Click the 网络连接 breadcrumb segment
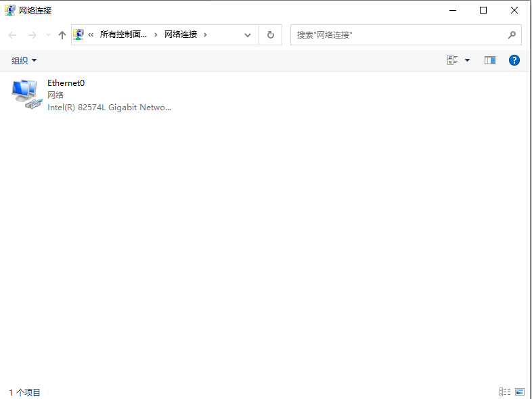The image size is (532, 399). point(181,34)
